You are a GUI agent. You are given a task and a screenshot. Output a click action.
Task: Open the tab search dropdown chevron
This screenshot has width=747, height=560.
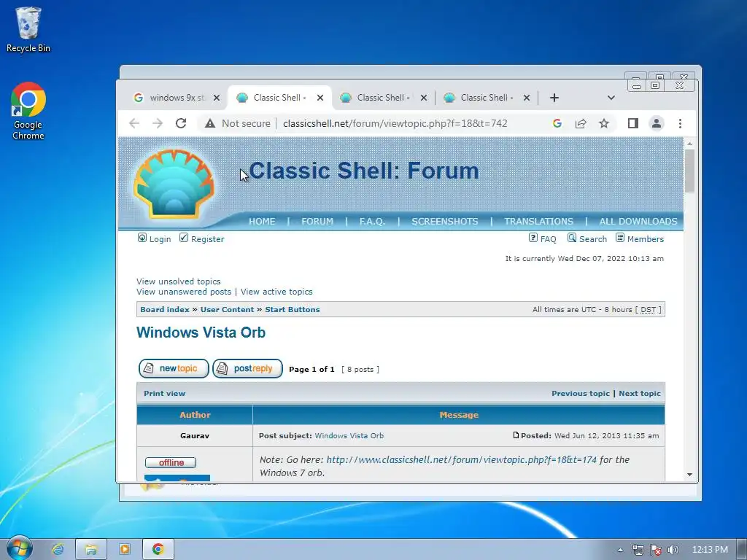click(x=611, y=98)
